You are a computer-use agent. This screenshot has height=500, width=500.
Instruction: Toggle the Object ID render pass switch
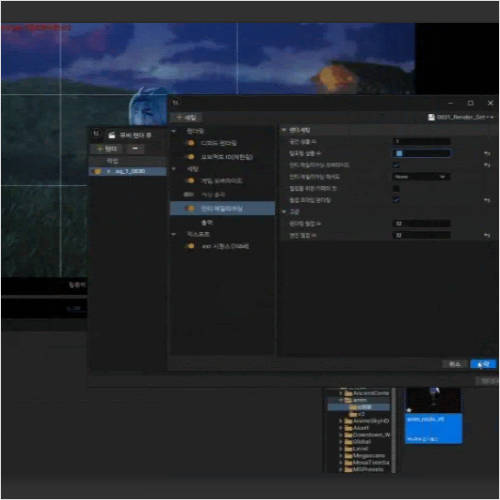189,157
